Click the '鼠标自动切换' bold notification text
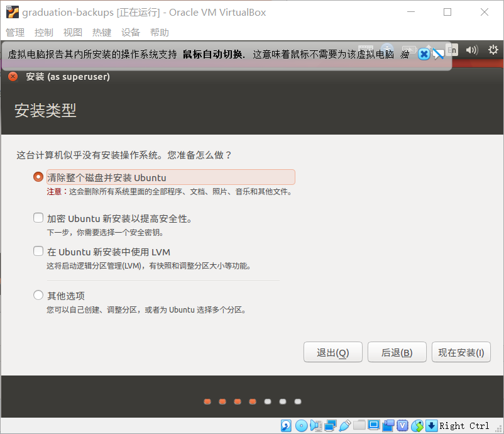 [212, 54]
